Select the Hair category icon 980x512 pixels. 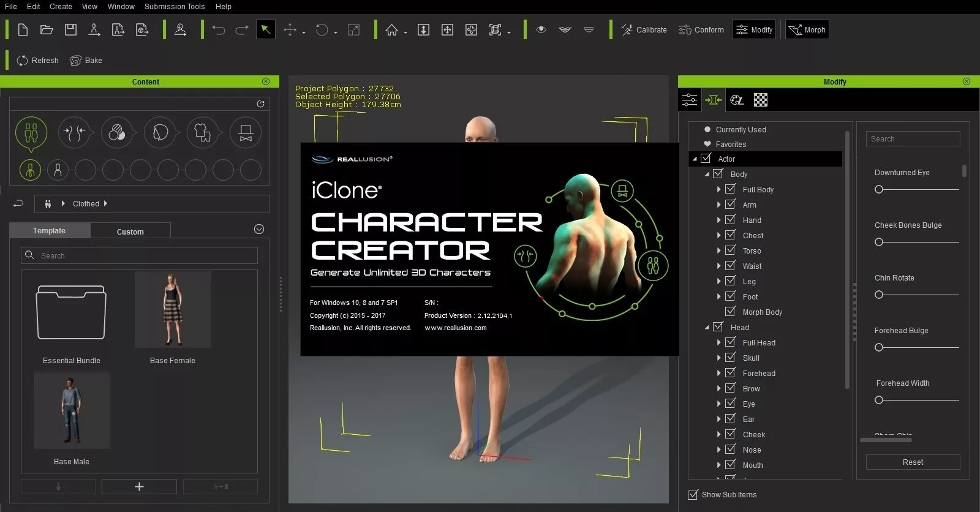pos(160,133)
